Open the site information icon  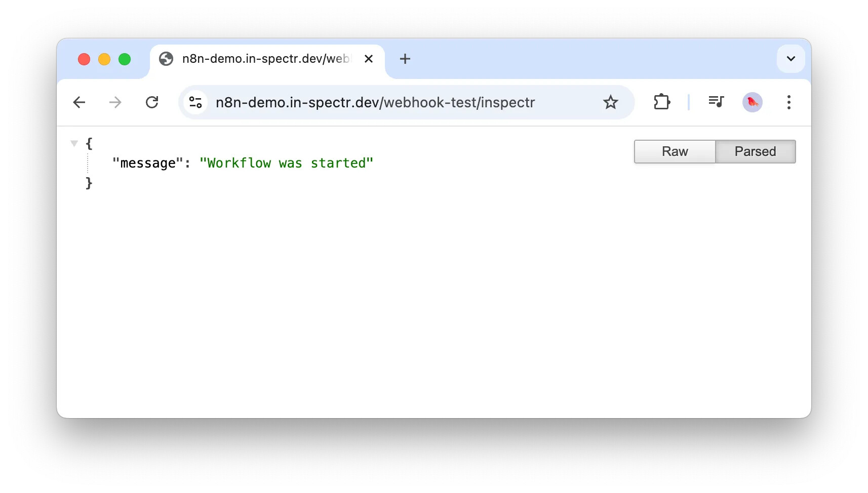(195, 103)
